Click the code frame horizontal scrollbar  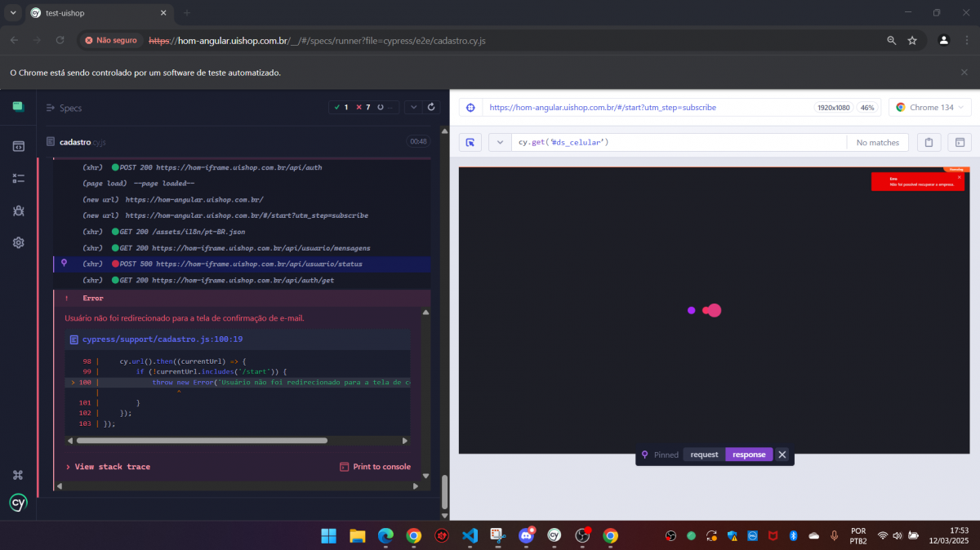coord(202,441)
